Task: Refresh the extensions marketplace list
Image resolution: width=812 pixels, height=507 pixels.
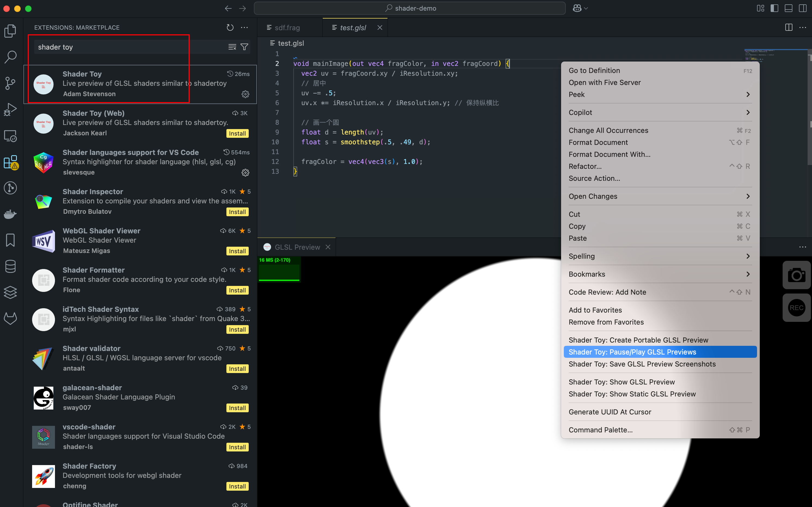Action: 230,28
